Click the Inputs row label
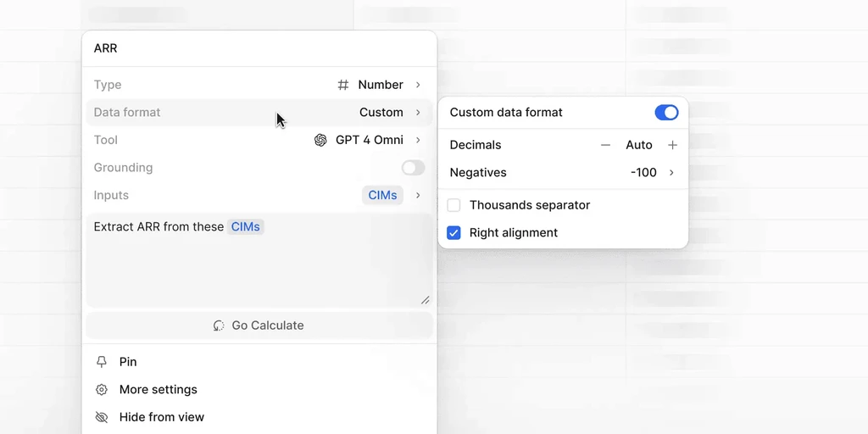 click(x=111, y=196)
